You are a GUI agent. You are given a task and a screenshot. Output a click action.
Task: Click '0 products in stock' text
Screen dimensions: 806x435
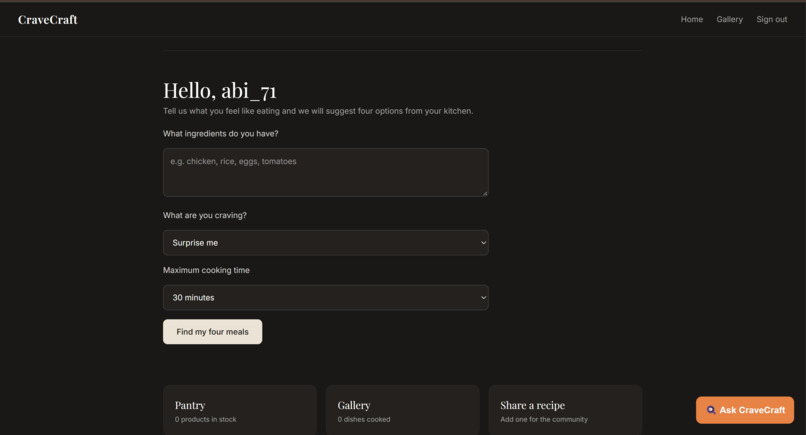pyautogui.click(x=206, y=420)
